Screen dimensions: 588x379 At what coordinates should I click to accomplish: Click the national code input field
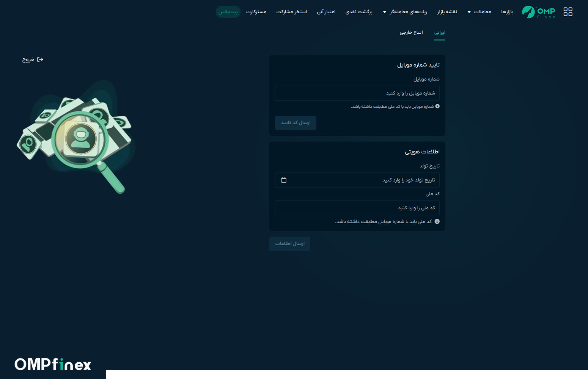tap(357, 208)
